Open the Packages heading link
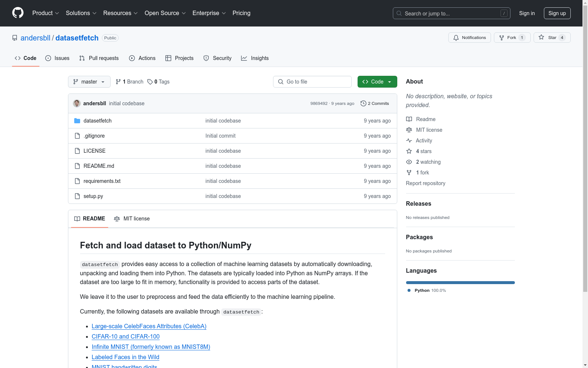This screenshot has width=588, height=368. pos(419,237)
